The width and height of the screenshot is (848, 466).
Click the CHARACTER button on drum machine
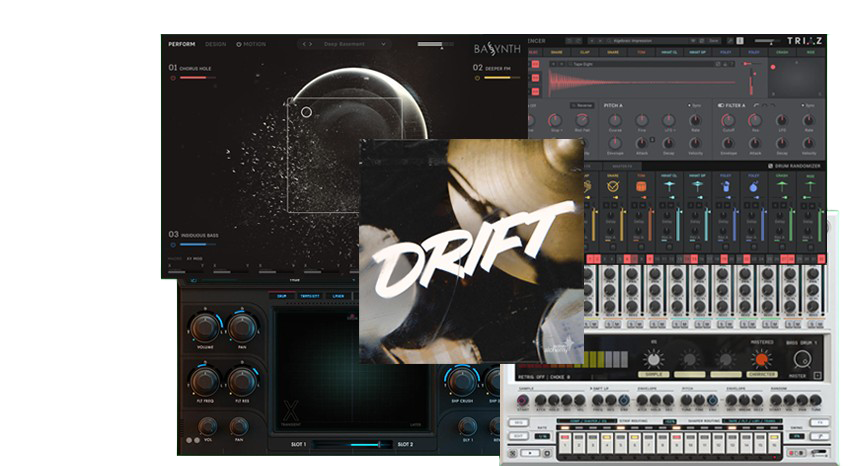(762, 374)
